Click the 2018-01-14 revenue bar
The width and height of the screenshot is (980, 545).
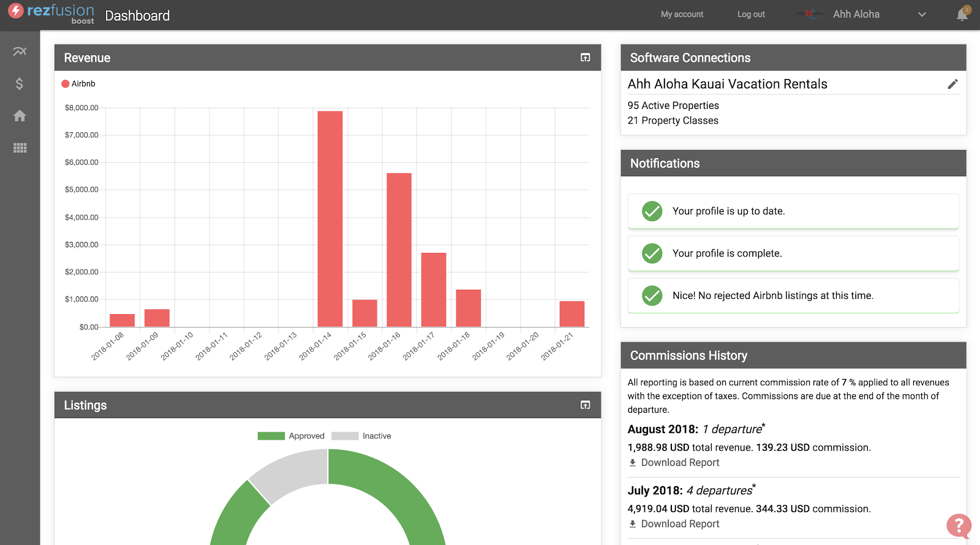point(330,219)
